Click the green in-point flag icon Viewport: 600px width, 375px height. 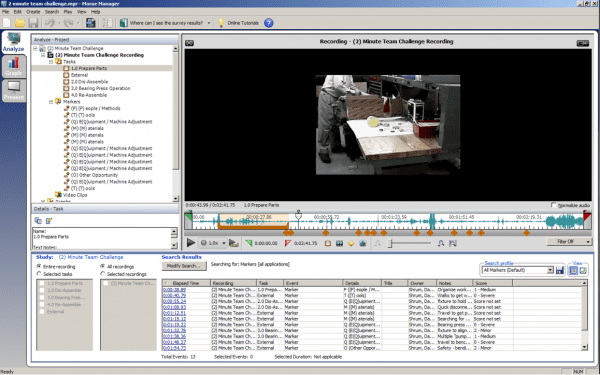pyautogui.click(x=249, y=243)
